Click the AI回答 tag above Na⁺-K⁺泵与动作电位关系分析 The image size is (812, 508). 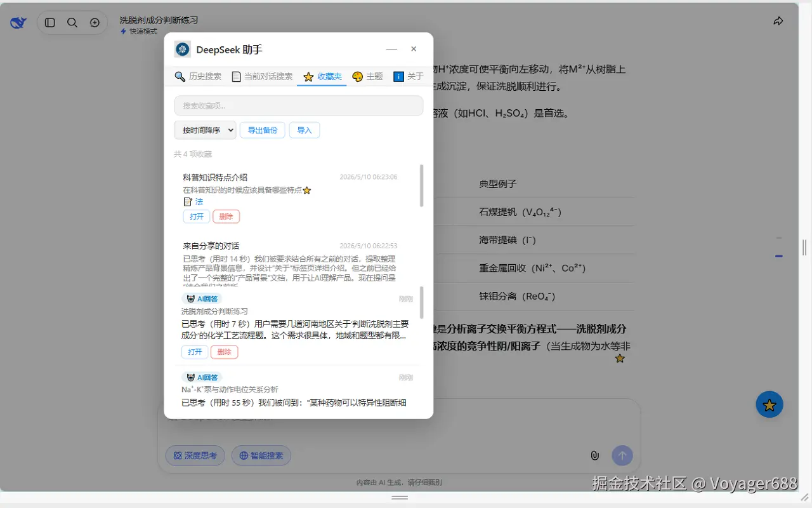click(202, 377)
